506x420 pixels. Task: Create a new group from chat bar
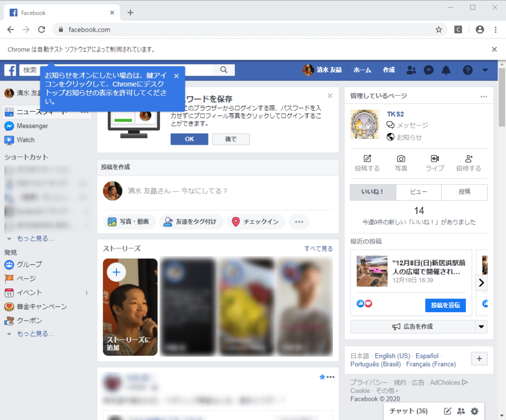[x=461, y=411]
